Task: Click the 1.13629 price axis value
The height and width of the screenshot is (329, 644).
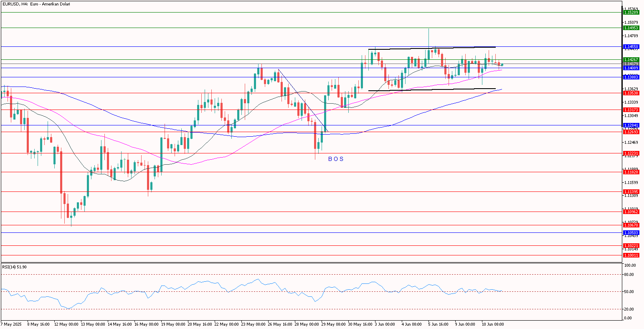Action: [x=631, y=89]
